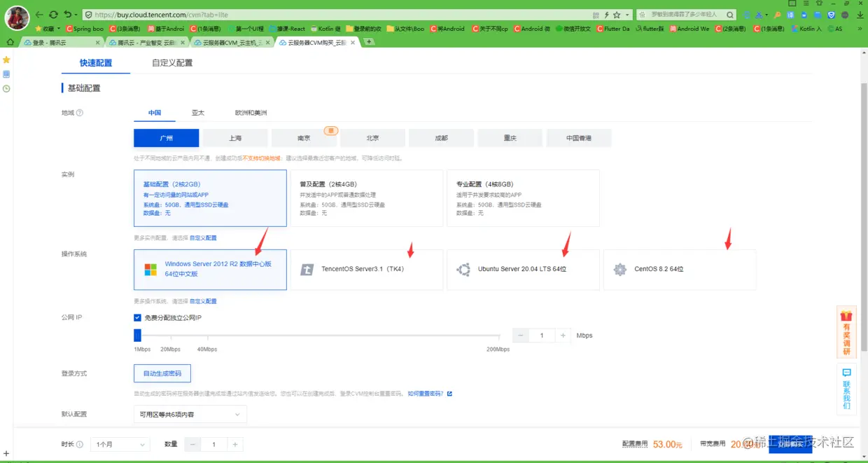The image size is (868, 463).
Task: Click the 40Mbps mark on the bandwidth slider
Action: click(206, 349)
